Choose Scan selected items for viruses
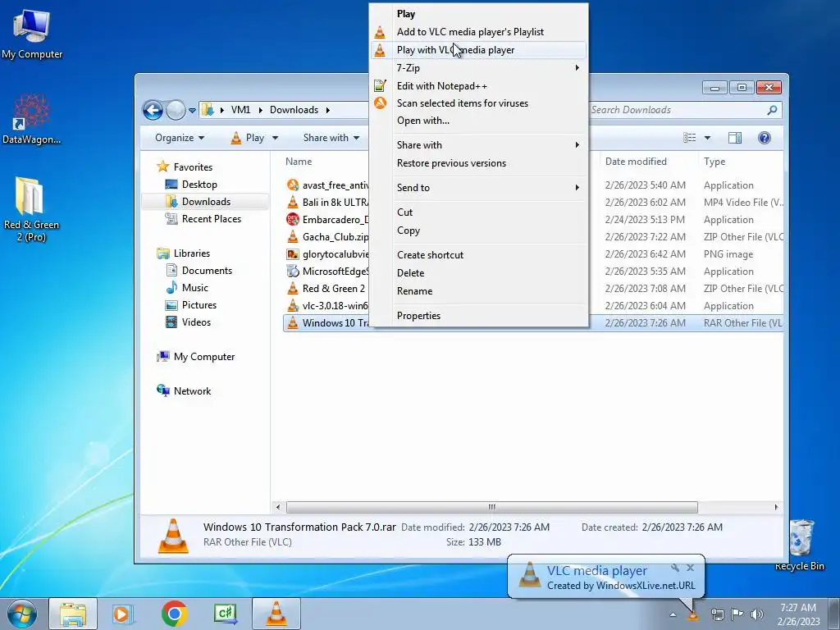The width and height of the screenshot is (840, 630). [x=478, y=103]
